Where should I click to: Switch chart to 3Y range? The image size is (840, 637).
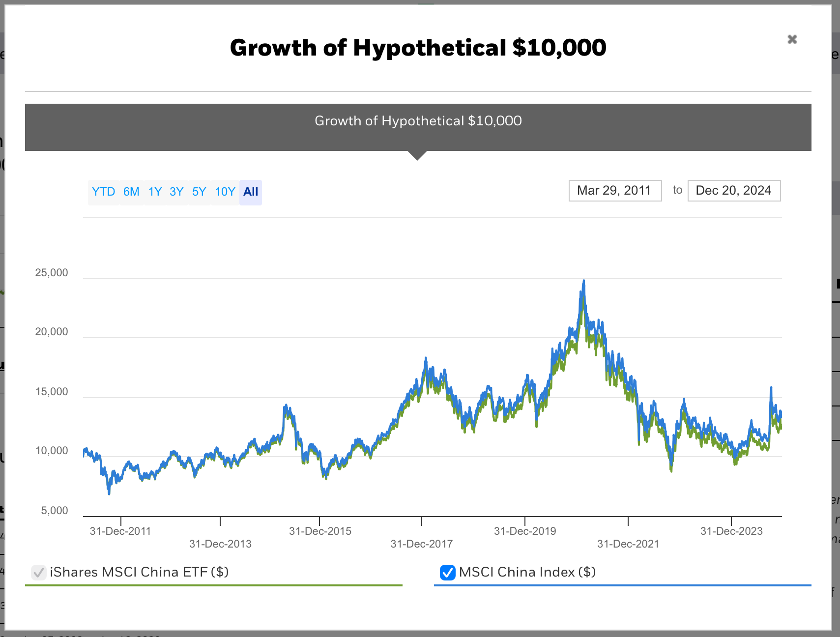tap(176, 192)
